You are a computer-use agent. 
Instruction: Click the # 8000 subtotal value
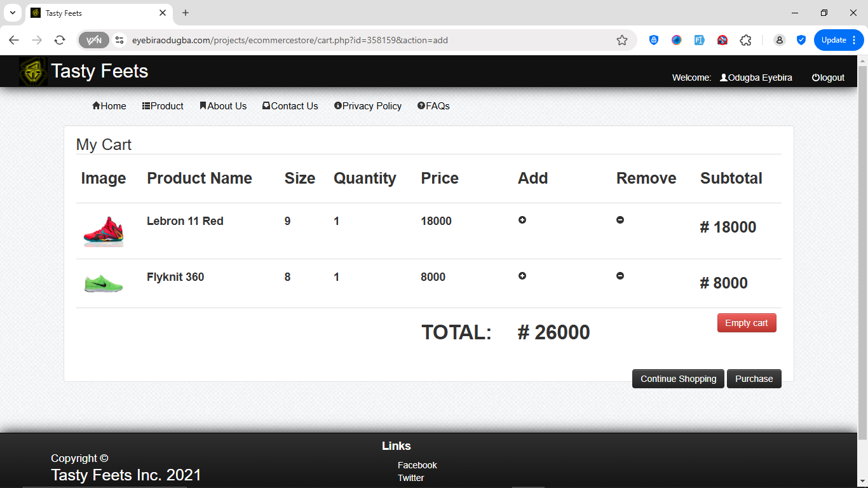(724, 283)
